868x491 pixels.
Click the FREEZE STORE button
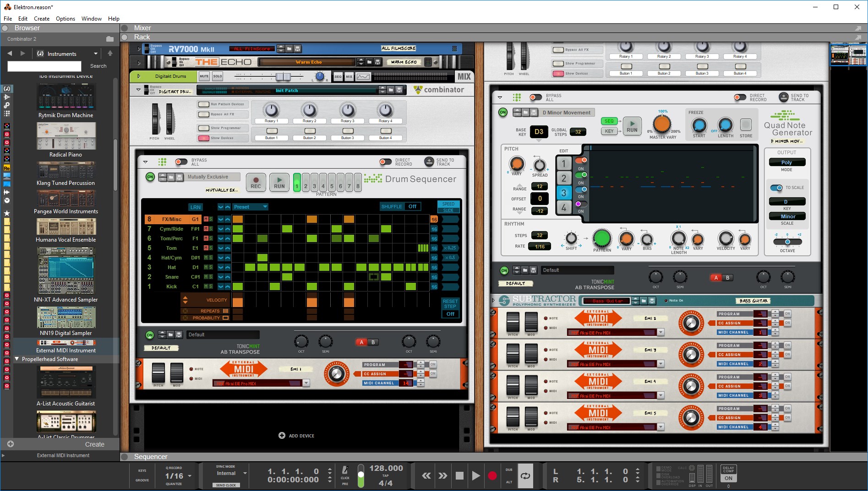click(746, 124)
